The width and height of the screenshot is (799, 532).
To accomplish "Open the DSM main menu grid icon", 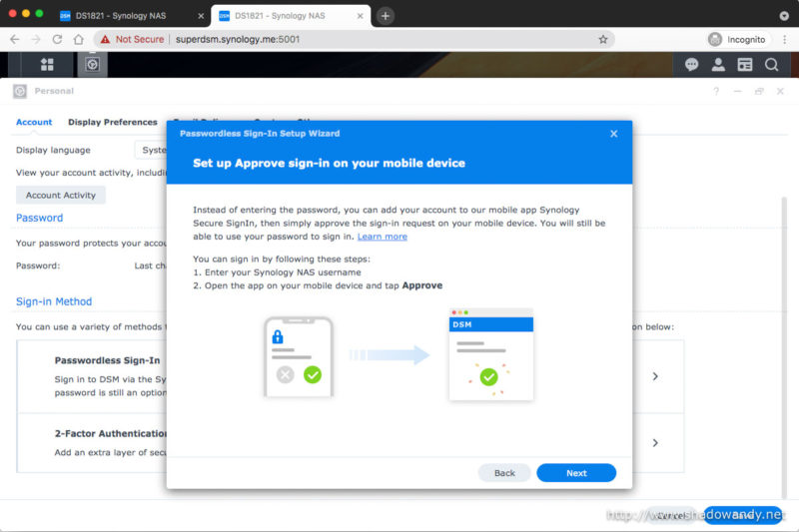I will 47,64.
